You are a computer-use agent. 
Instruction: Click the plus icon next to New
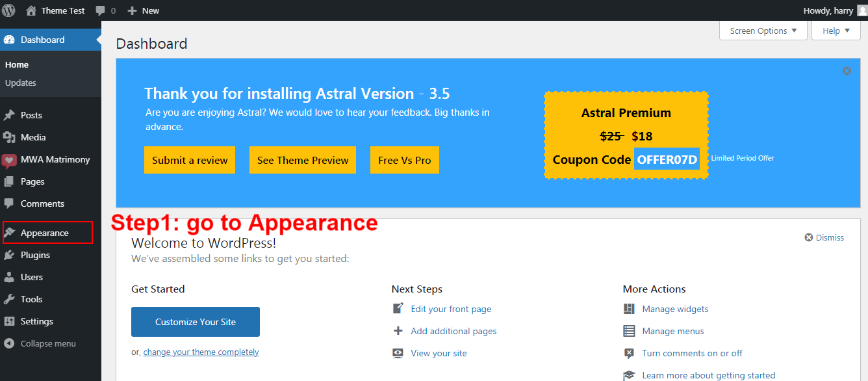(x=132, y=11)
